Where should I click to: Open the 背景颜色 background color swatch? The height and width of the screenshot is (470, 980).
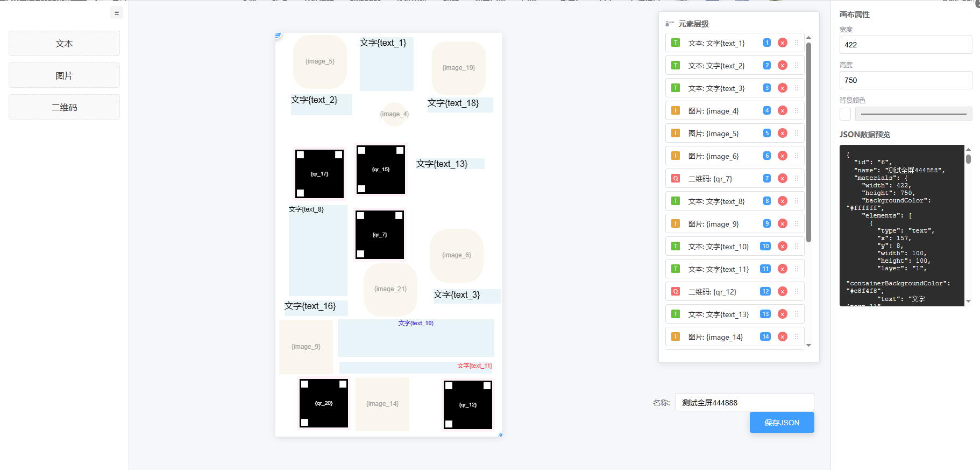tap(846, 114)
